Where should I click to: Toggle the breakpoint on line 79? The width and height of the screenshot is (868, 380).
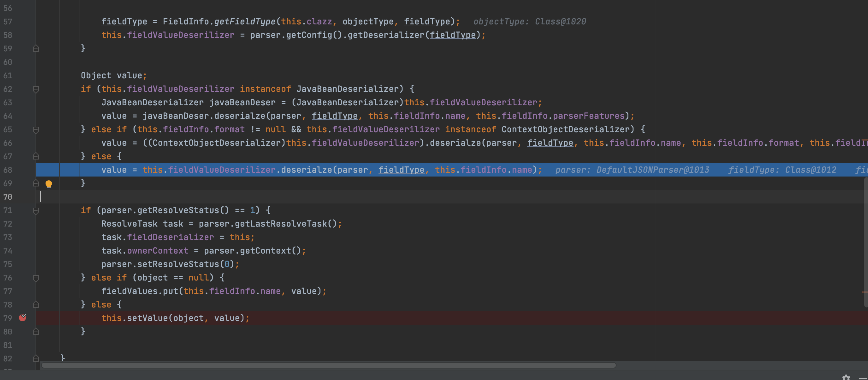point(22,318)
